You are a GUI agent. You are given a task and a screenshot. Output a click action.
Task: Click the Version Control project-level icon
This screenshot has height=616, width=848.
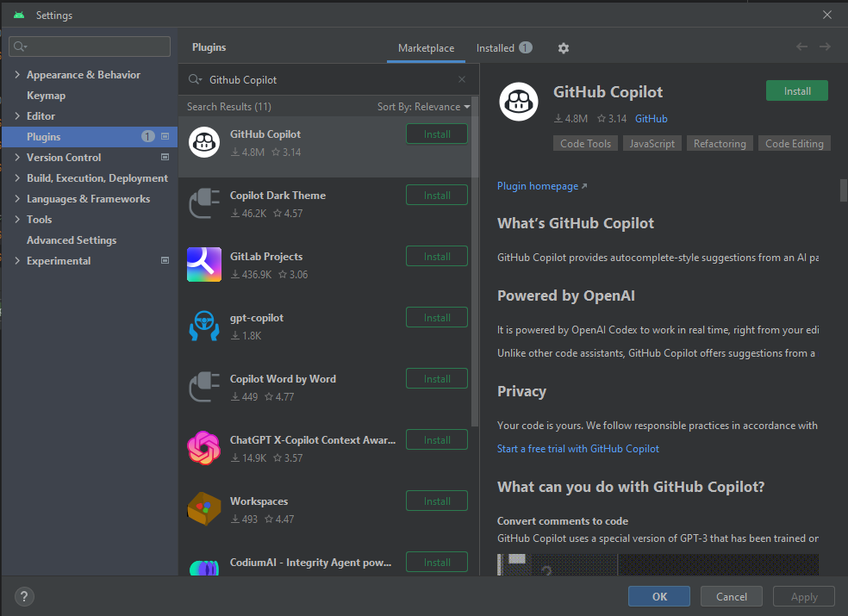coord(165,157)
